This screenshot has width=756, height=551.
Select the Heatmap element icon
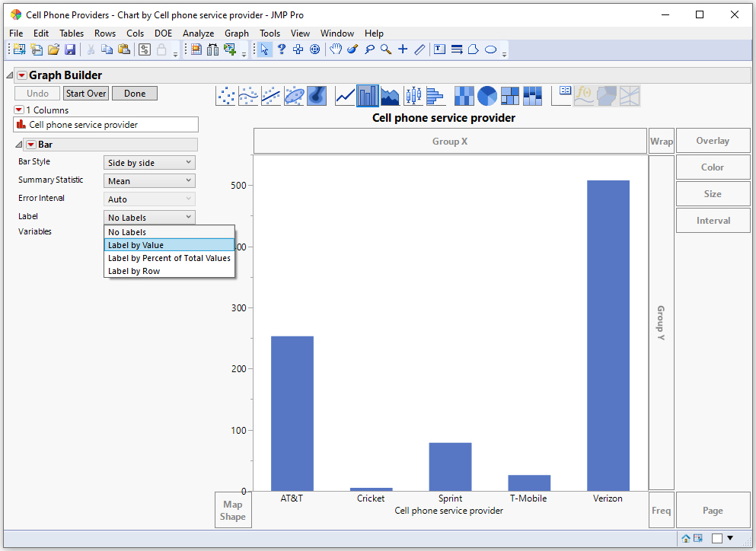464,95
